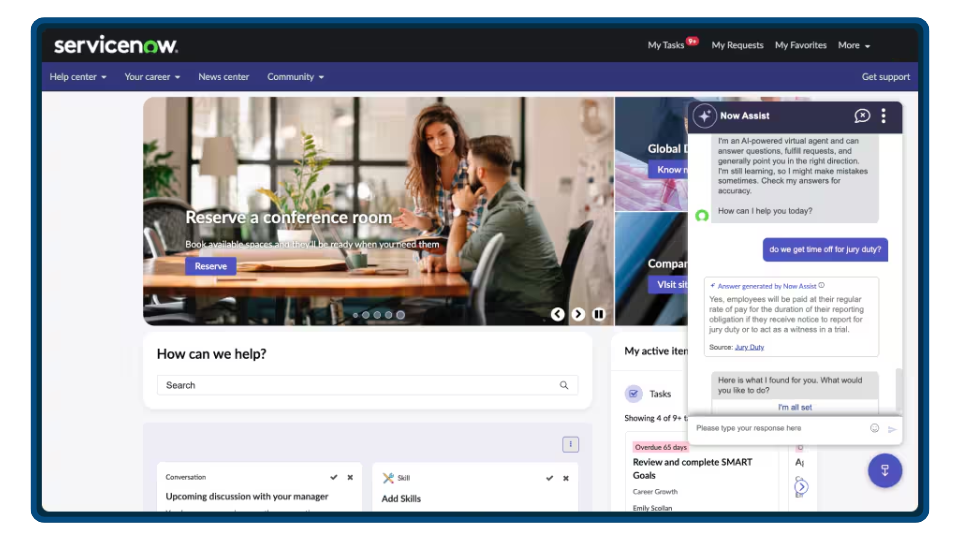
Task: Open the Your career dropdown
Action: click(x=152, y=77)
